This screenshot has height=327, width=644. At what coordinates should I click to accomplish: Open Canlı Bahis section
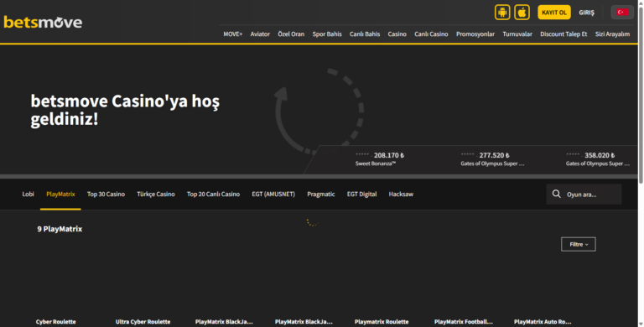(365, 34)
